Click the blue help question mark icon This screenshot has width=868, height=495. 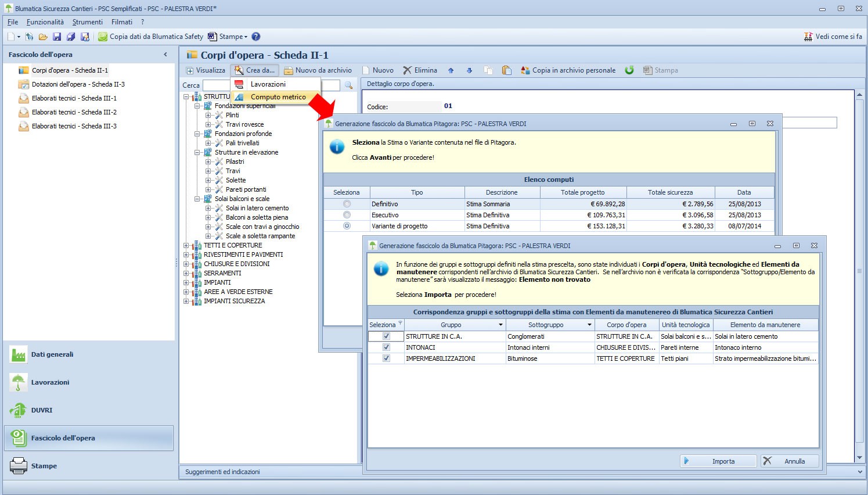coord(256,37)
